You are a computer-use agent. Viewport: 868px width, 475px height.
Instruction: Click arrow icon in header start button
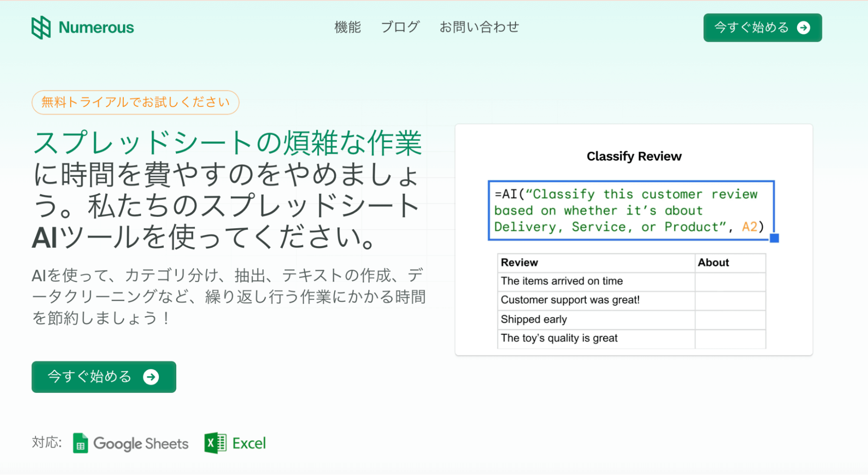804,28
